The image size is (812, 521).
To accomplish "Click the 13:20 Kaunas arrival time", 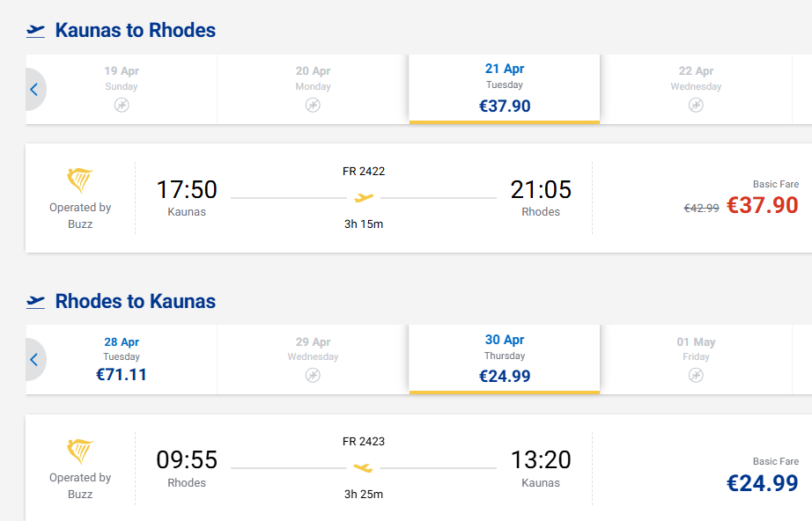I will tap(541, 460).
